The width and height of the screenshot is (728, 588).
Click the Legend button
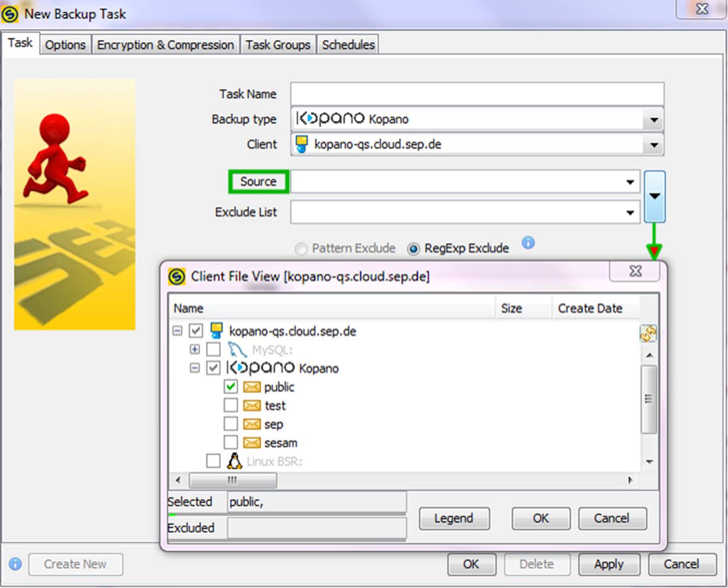point(454,518)
